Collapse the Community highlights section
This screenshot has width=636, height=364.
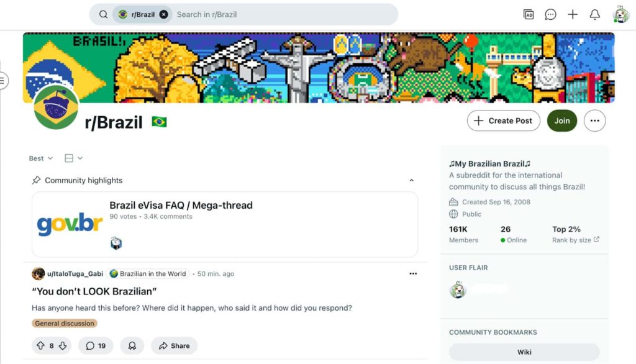click(411, 180)
